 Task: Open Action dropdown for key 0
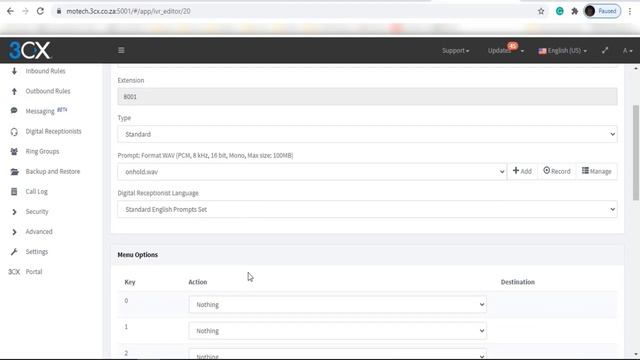point(338,304)
